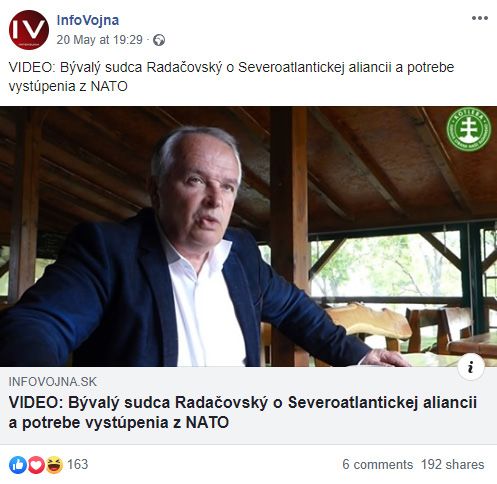497x484 pixels.
Task: Open the post timestamp 20 May at 19:29
Action: [x=99, y=40]
